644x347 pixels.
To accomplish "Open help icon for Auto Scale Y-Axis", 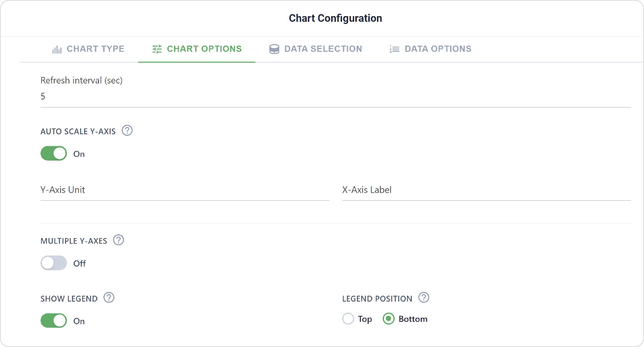I will [127, 130].
